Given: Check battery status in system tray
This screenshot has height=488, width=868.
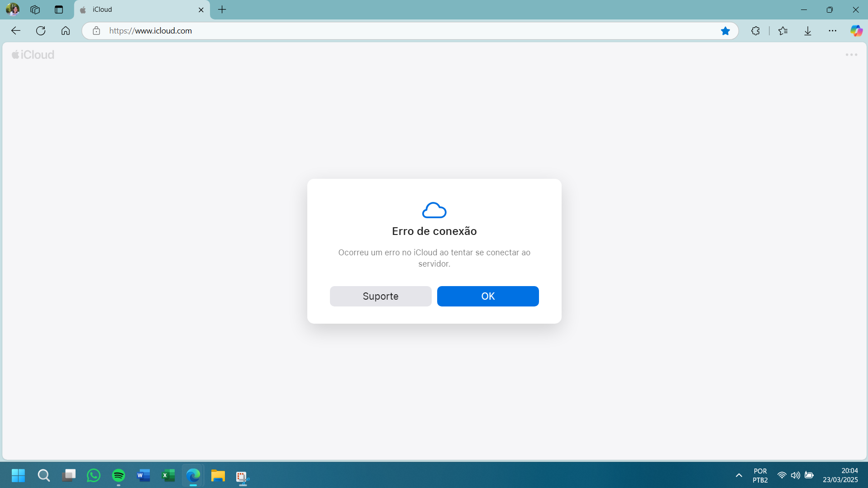Looking at the screenshot, I should (x=809, y=475).
